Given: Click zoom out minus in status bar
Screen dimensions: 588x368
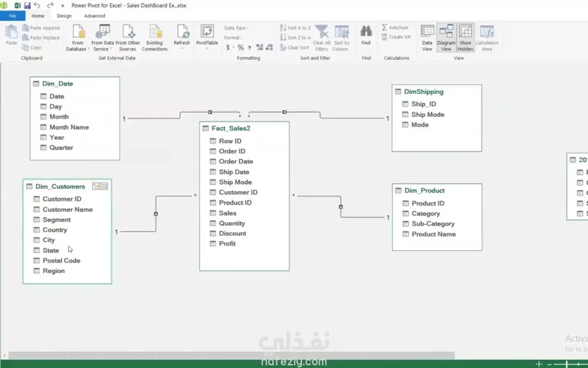Looking at the screenshot, I should tap(549, 364).
